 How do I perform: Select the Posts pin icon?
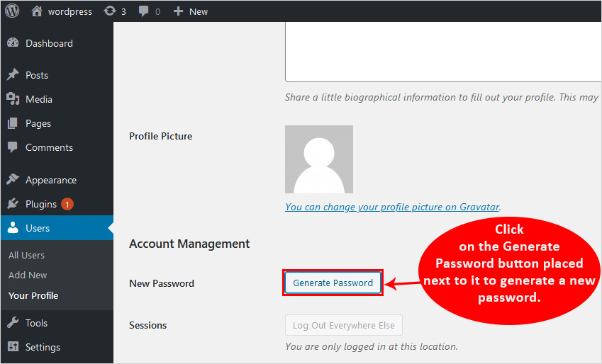click(13, 75)
